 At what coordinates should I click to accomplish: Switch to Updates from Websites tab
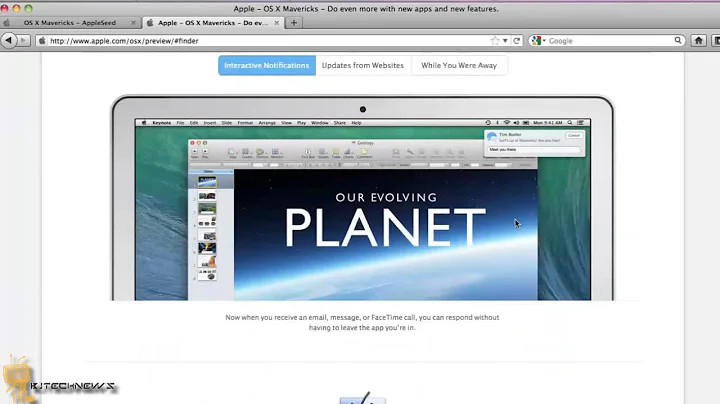[x=363, y=65]
